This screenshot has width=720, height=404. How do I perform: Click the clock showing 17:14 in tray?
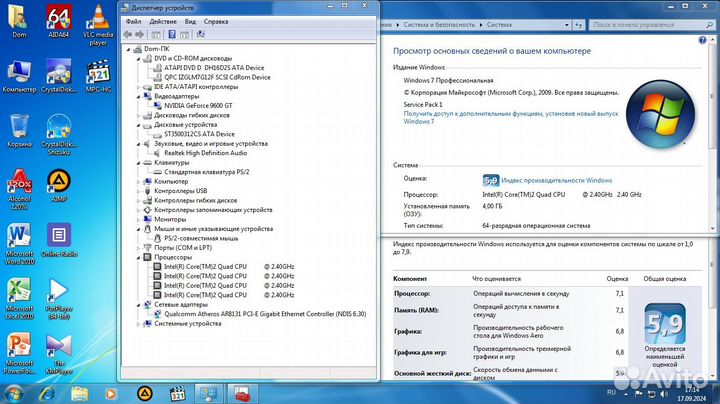pos(692,390)
